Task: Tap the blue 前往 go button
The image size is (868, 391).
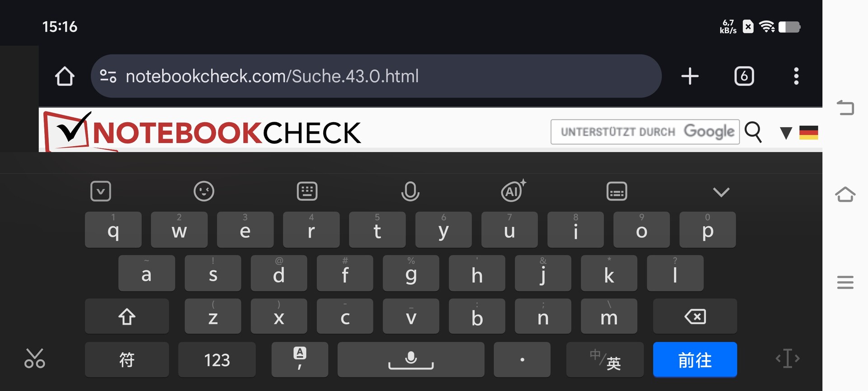Action: pyautogui.click(x=695, y=360)
